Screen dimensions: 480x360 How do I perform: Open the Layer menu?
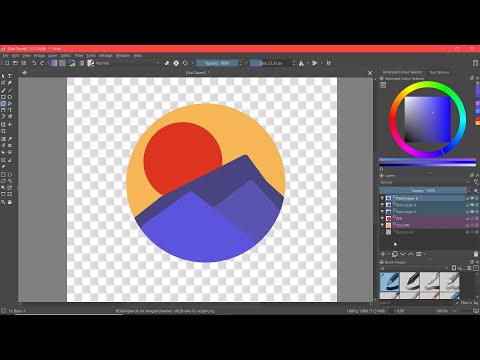point(53,55)
